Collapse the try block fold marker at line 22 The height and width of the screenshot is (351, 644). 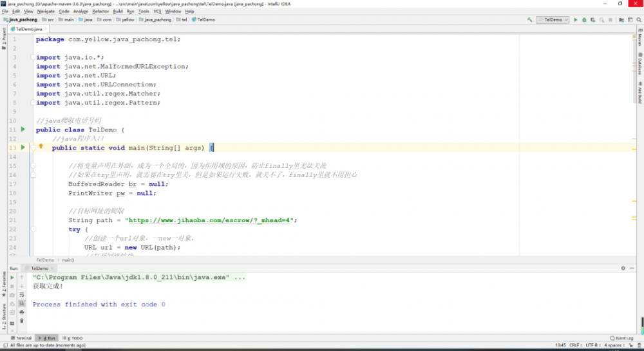33,229
